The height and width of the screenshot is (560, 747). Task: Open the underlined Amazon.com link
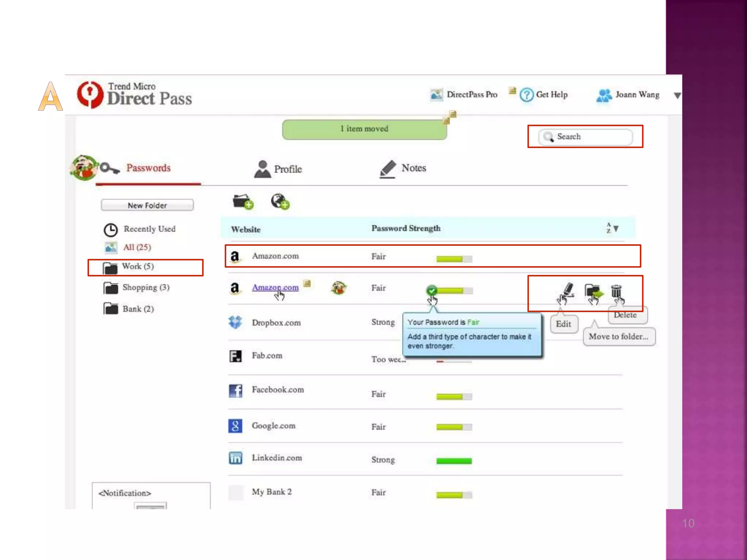(x=275, y=287)
